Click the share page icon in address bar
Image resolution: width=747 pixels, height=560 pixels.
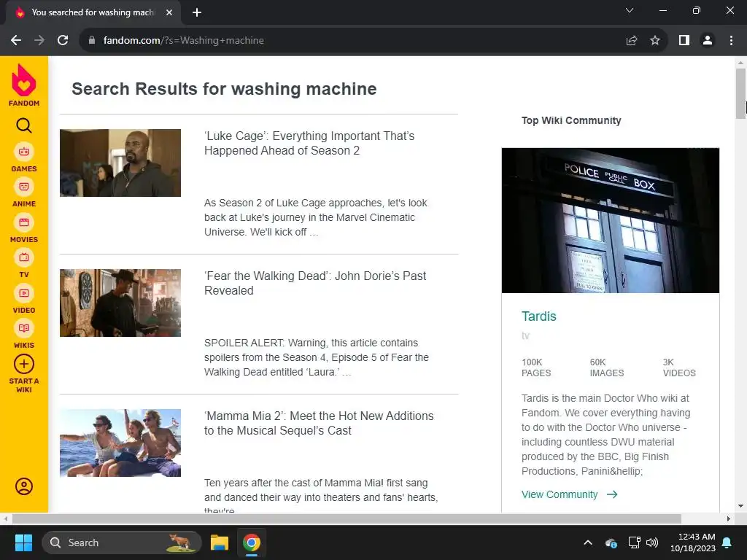pyautogui.click(x=632, y=41)
